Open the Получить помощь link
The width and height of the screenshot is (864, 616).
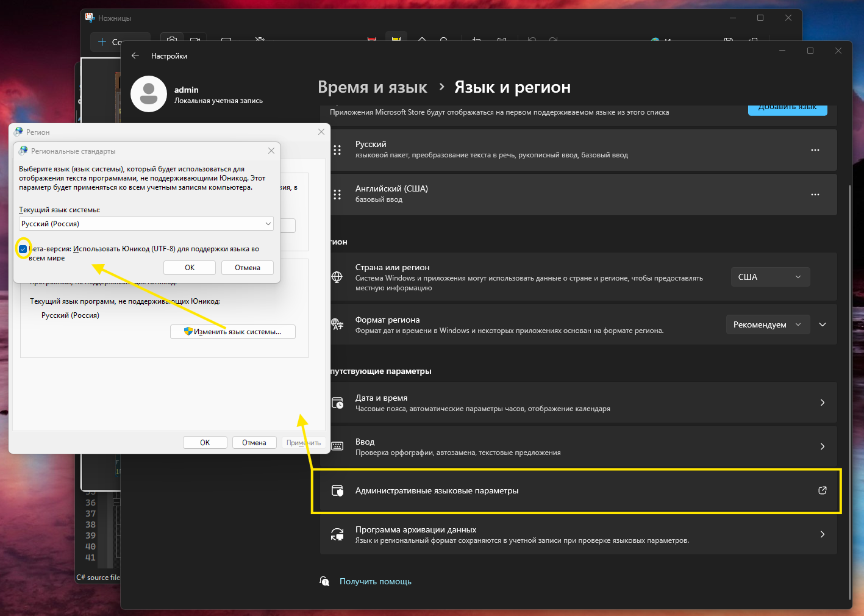point(375,581)
